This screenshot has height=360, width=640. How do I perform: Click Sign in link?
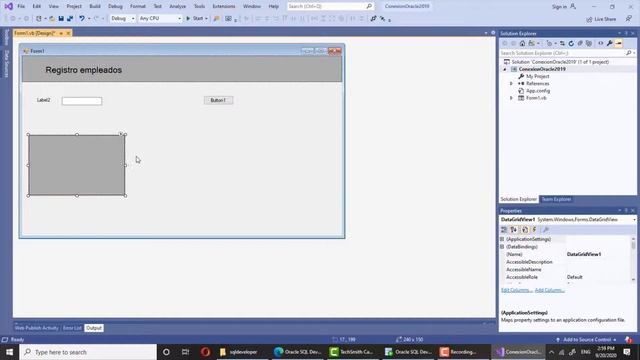click(559, 7)
